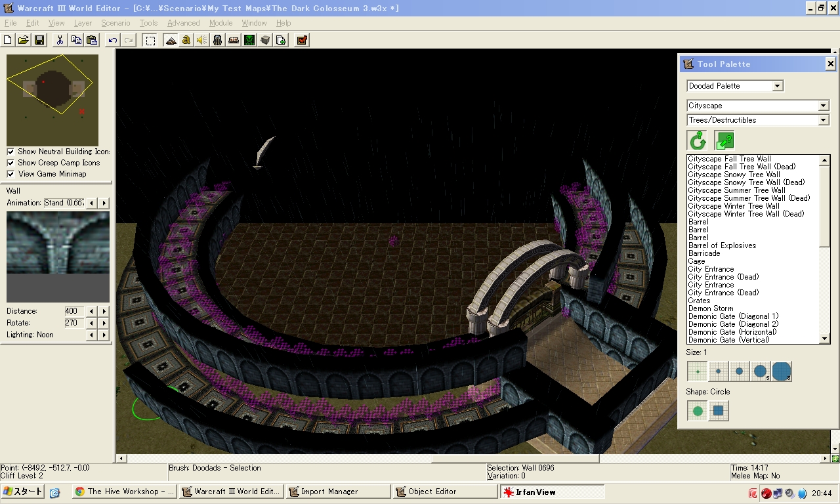Select brush size 8 in the Tool Palette
The image size is (840, 504).
coord(781,371)
